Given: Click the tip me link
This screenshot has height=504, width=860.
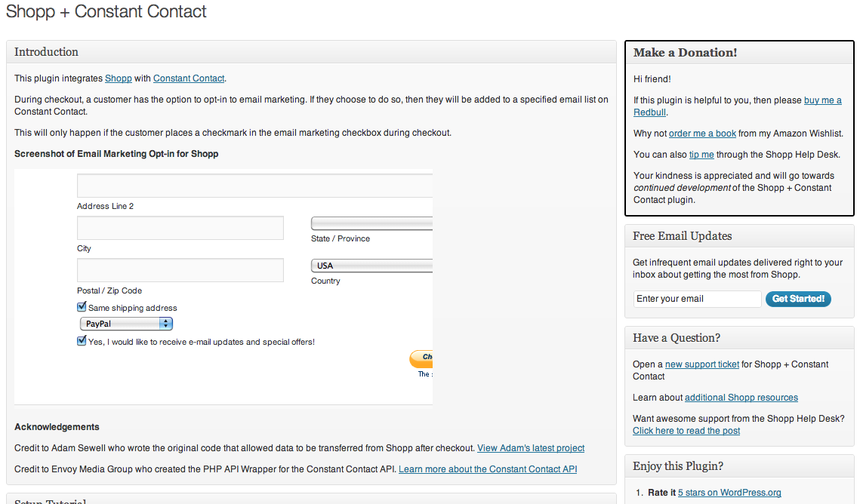Looking at the screenshot, I should click(x=701, y=155).
